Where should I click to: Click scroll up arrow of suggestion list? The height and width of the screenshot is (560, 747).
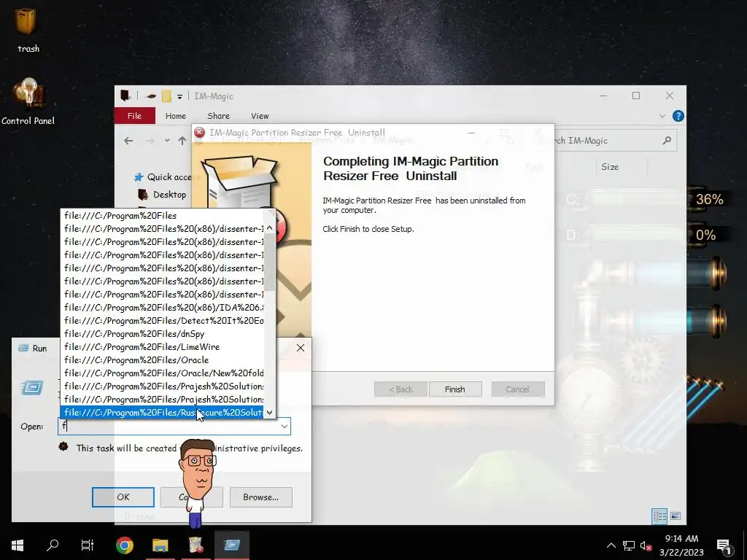pos(270,228)
